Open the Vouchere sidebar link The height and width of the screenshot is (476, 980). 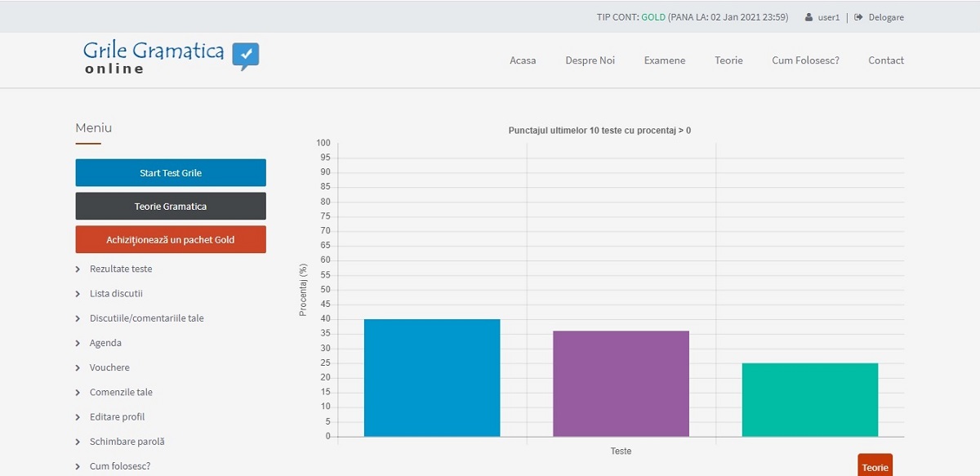[x=109, y=367]
